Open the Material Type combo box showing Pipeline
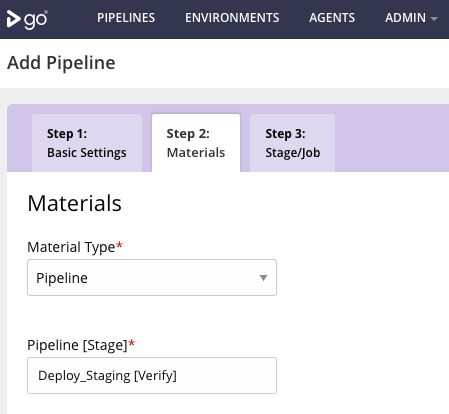 [152, 277]
